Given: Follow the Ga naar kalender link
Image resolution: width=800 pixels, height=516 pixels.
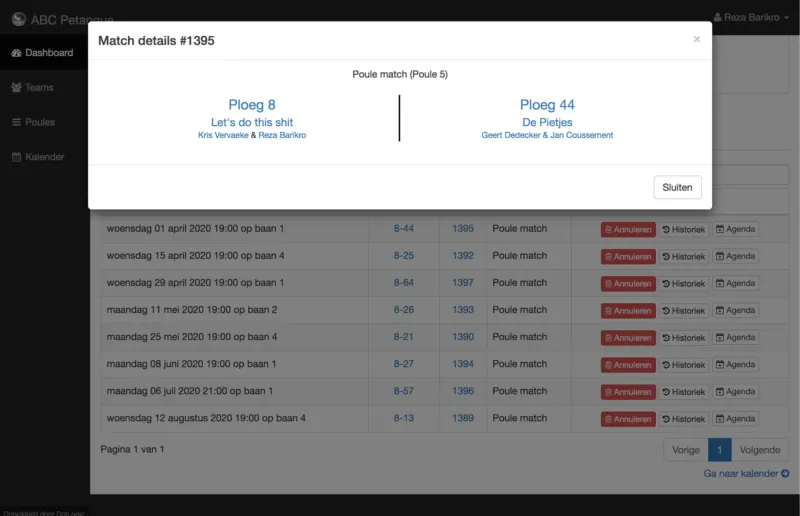Looking at the screenshot, I should (746, 474).
